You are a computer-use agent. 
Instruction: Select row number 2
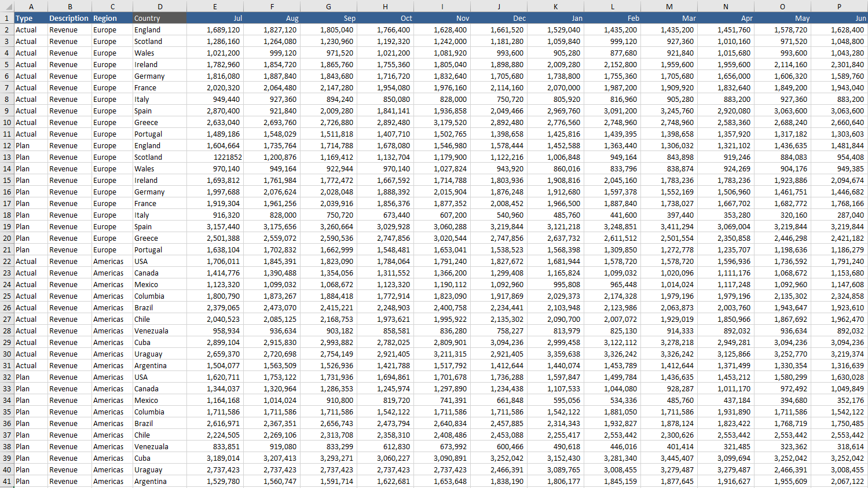(x=6, y=30)
